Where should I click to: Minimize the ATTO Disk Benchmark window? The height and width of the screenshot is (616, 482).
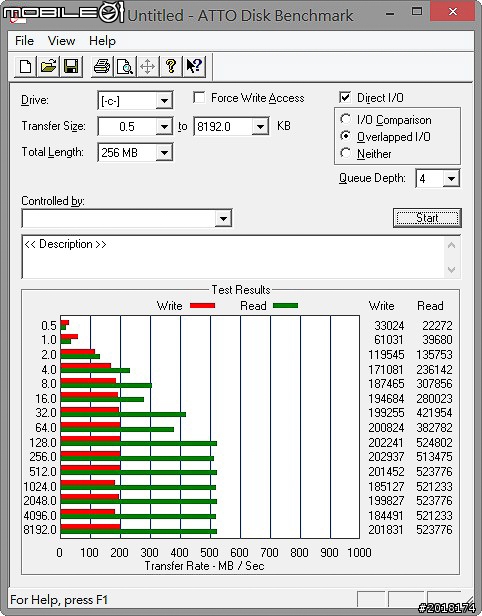[x=390, y=12]
